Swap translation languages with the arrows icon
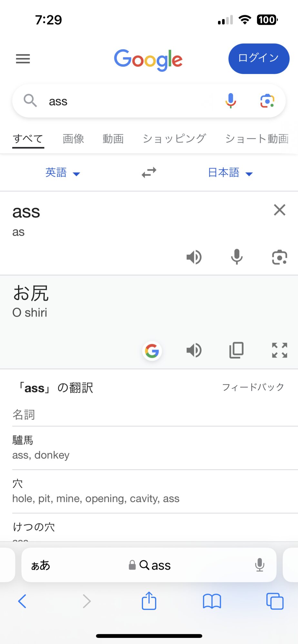 (149, 173)
